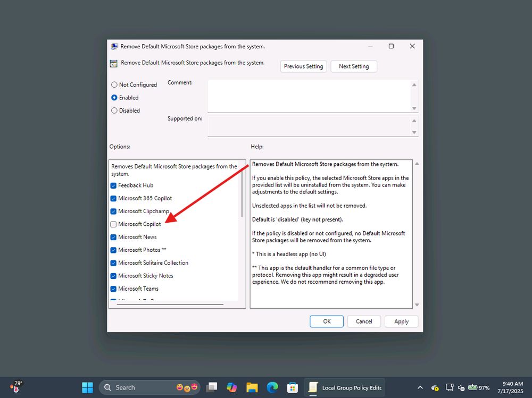Click the policy icon in title bar

pos(114,46)
